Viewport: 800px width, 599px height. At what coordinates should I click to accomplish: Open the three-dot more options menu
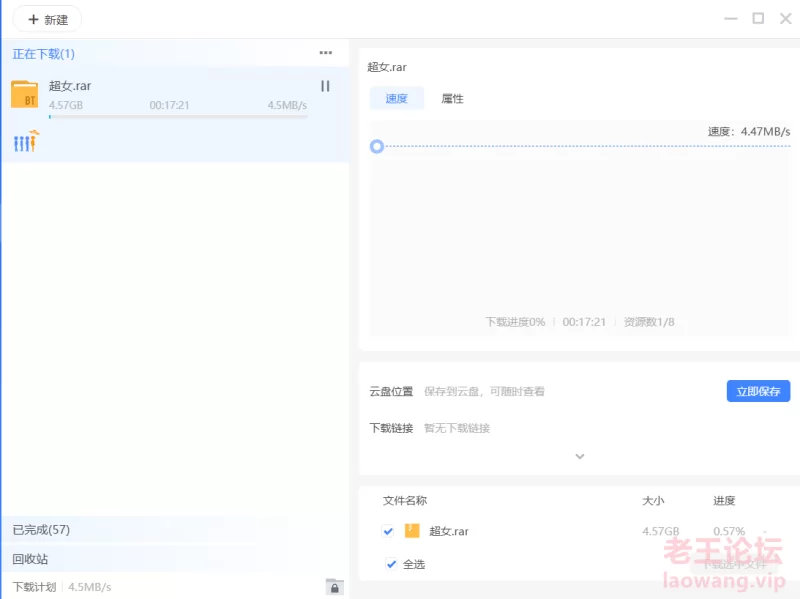(x=325, y=53)
